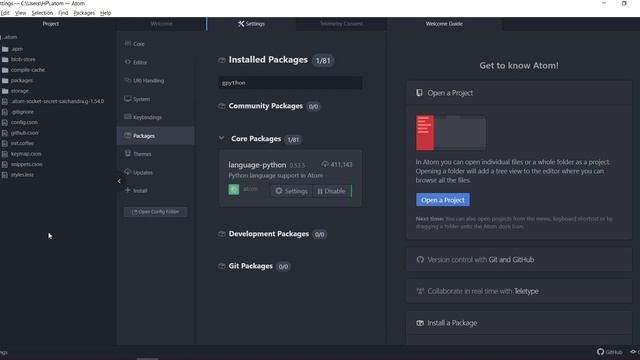Open the Edit menu
640x360 pixels.
click(5, 13)
